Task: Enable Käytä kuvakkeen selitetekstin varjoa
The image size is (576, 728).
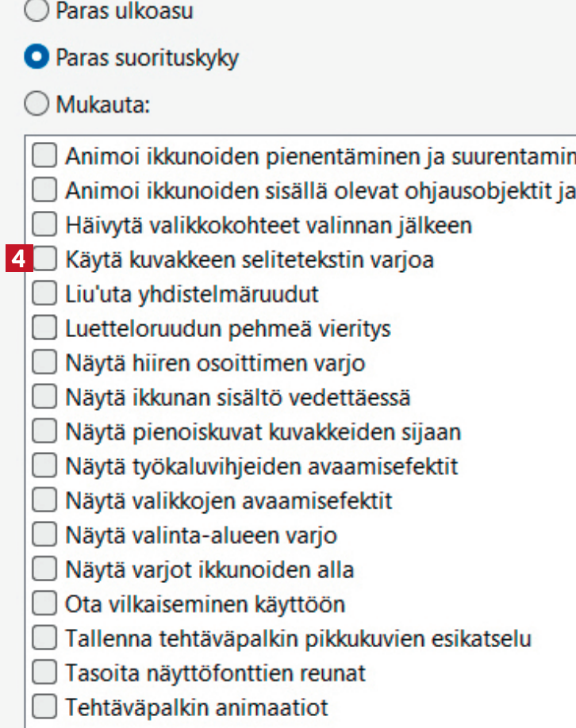Action: [44, 259]
